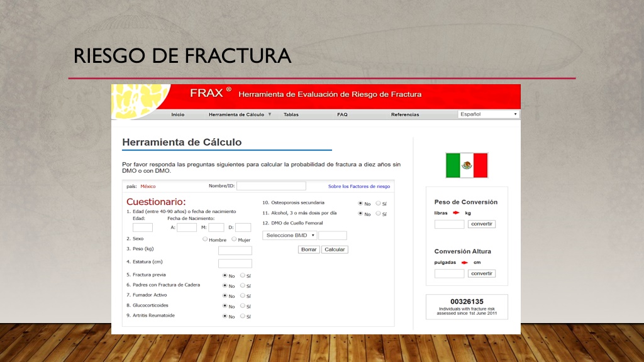644x362 pixels.
Task: Click the Cuestionario heading
Action: tap(156, 202)
